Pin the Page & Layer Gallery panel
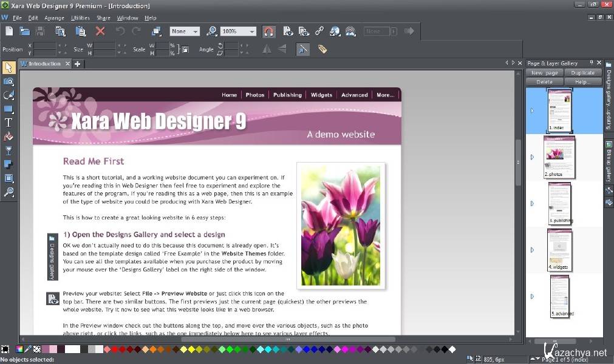Image resolution: width=614 pixels, height=364 pixels. click(592, 63)
